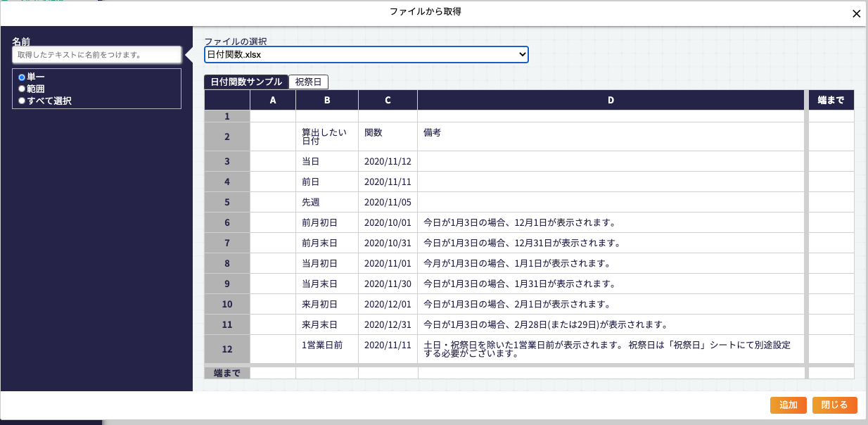Focus the 名前 text input field
Screen dimensions: 868x425
tap(97, 54)
